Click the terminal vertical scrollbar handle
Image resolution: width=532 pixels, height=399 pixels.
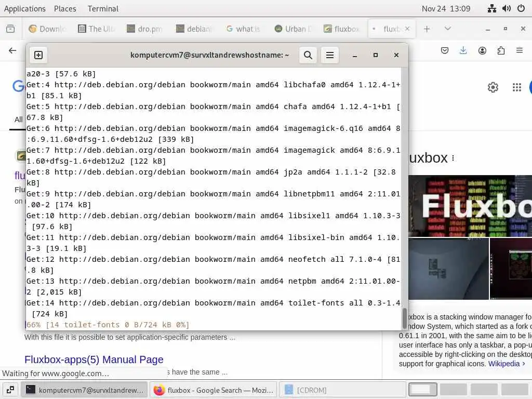click(404, 318)
